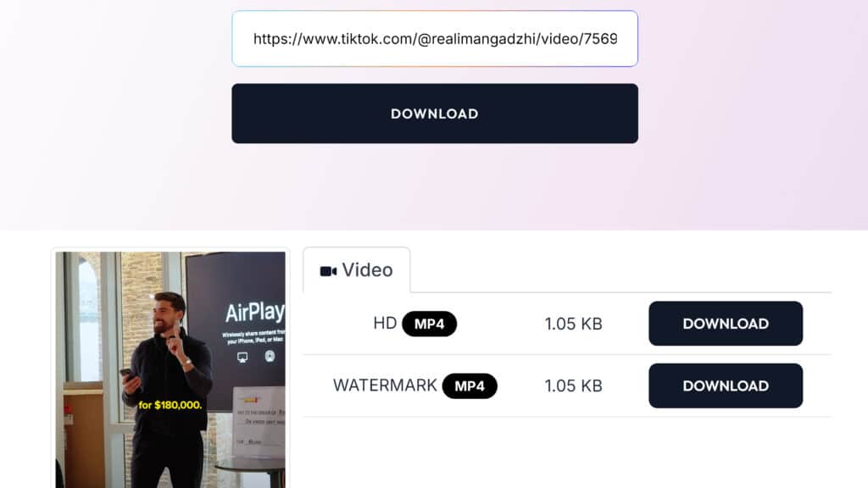The height and width of the screenshot is (488, 868).
Task: Download the HD MP4 video
Action: click(x=726, y=324)
